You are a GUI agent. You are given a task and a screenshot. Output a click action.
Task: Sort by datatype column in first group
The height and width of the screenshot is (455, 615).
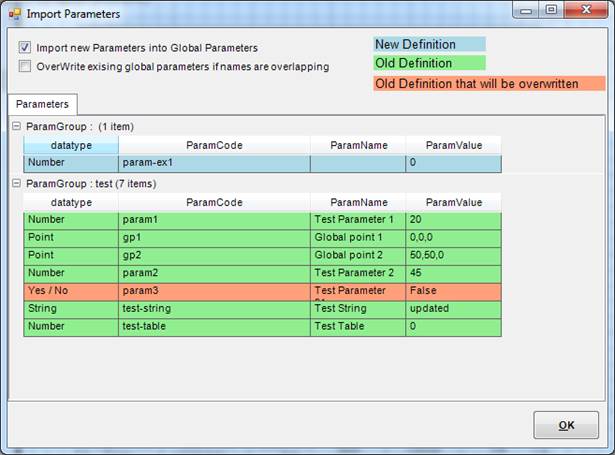click(71, 145)
